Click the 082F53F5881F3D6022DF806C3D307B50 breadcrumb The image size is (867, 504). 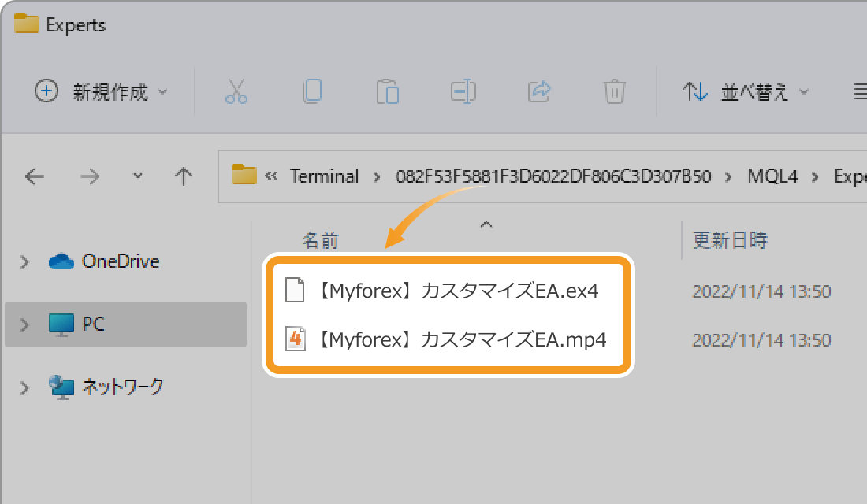[553, 176]
